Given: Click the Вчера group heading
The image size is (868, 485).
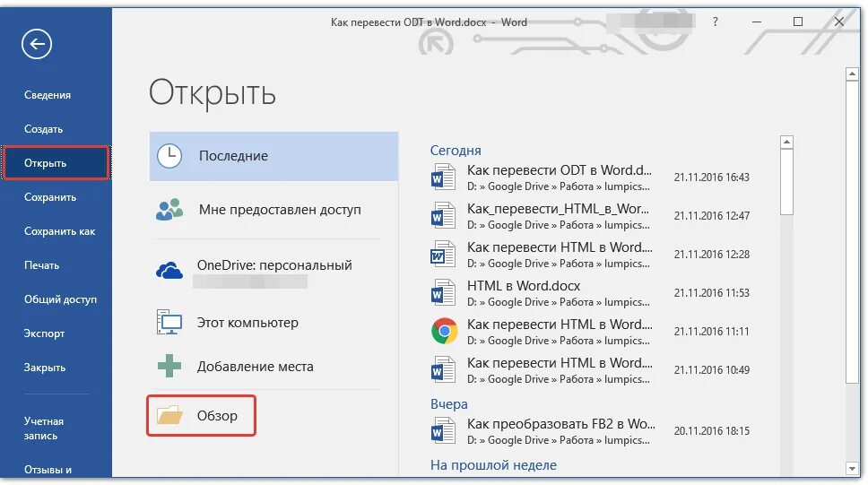Looking at the screenshot, I should pyautogui.click(x=449, y=403).
